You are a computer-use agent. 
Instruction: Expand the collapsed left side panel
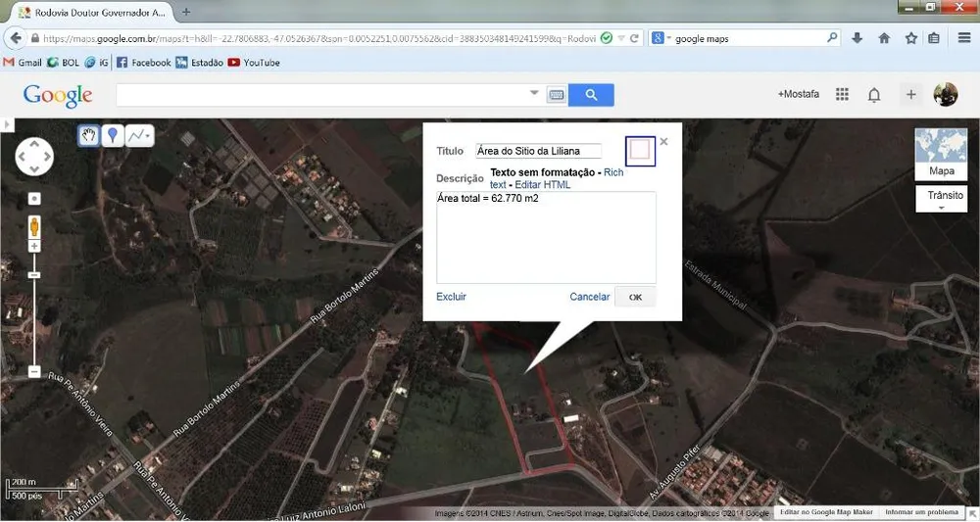[7, 124]
